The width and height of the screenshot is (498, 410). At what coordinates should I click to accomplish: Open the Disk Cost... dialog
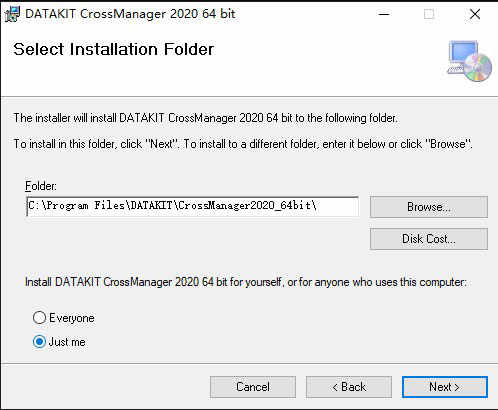point(429,239)
